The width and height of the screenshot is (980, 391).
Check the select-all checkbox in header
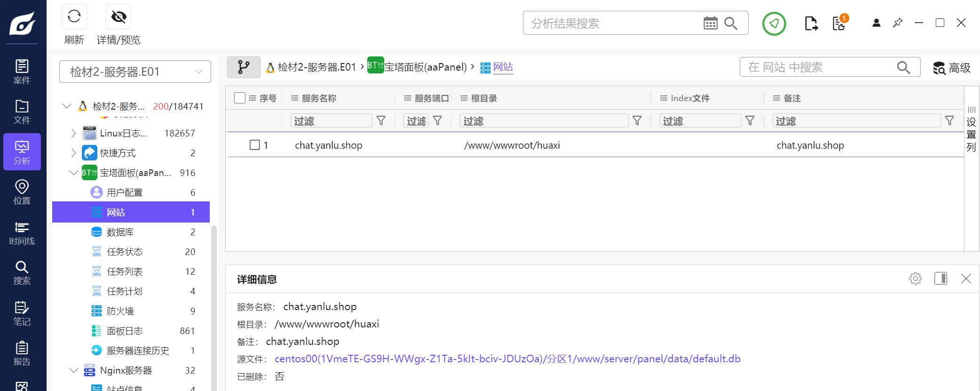pos(240,98)
